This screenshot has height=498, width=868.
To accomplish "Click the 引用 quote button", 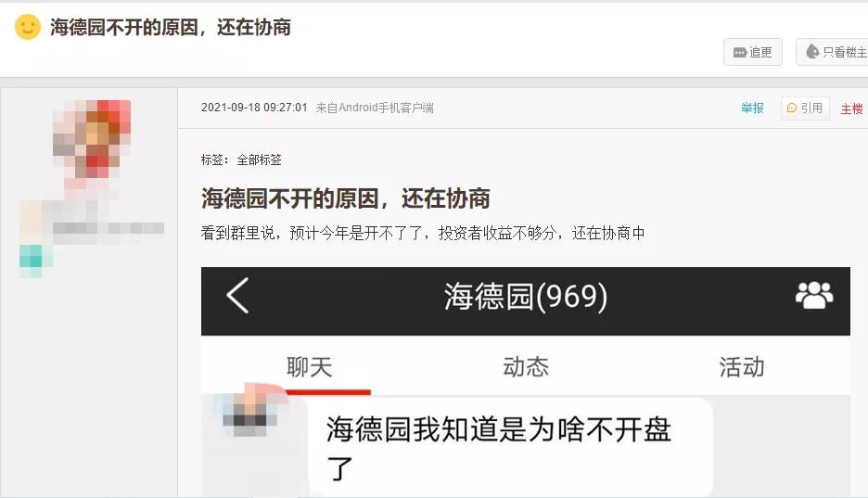I will 805,108.
